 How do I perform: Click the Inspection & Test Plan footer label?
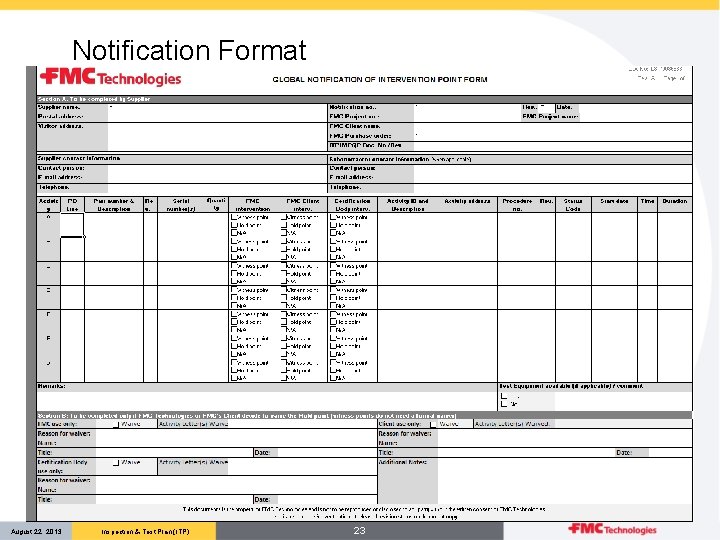point(145,532)
